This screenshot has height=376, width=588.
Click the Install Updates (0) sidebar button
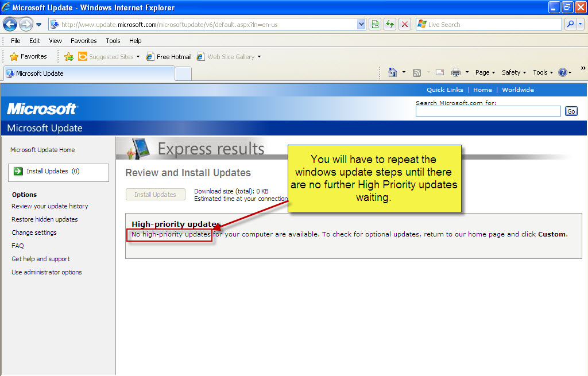pos(59,172)
